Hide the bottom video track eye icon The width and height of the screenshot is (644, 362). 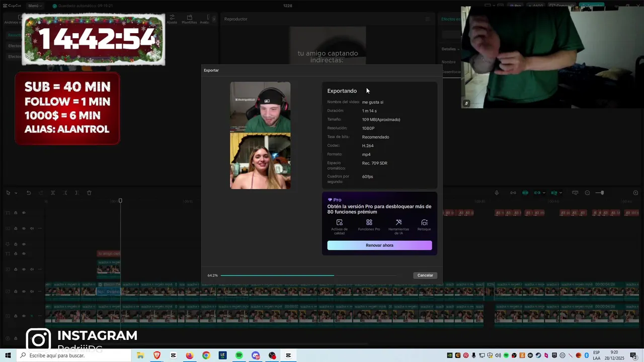[24, 316]
